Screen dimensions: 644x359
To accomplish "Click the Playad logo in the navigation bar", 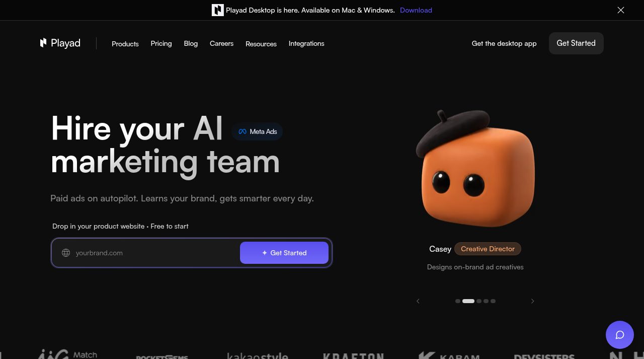I will [x=60, y=43].
